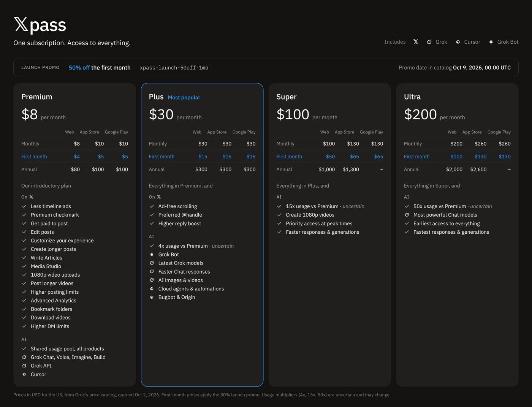
Task: Click the checkmark beside Ad-free scrolling
Action: pyautogui.click(x=152, y=206)
